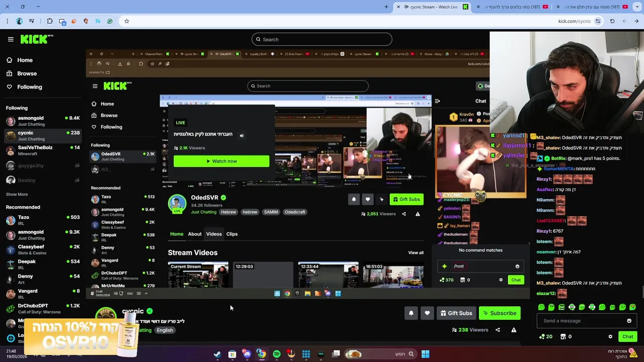The image size is (644, 362).
Task: Click the Windows Start button
Action: (425, 354)
